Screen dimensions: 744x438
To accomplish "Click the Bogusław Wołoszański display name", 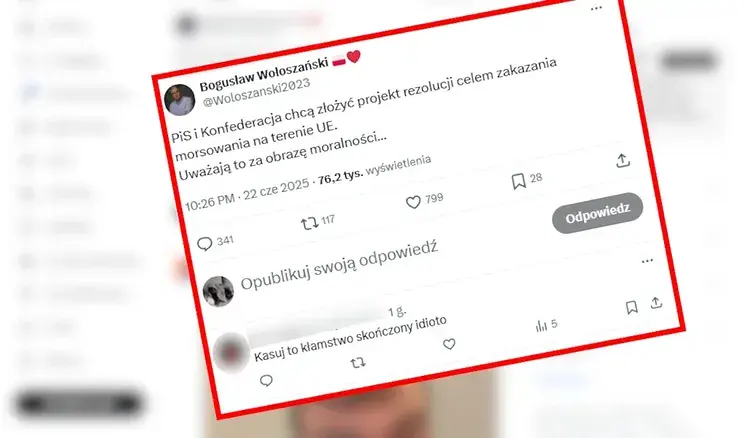I will tap(264, 74).
